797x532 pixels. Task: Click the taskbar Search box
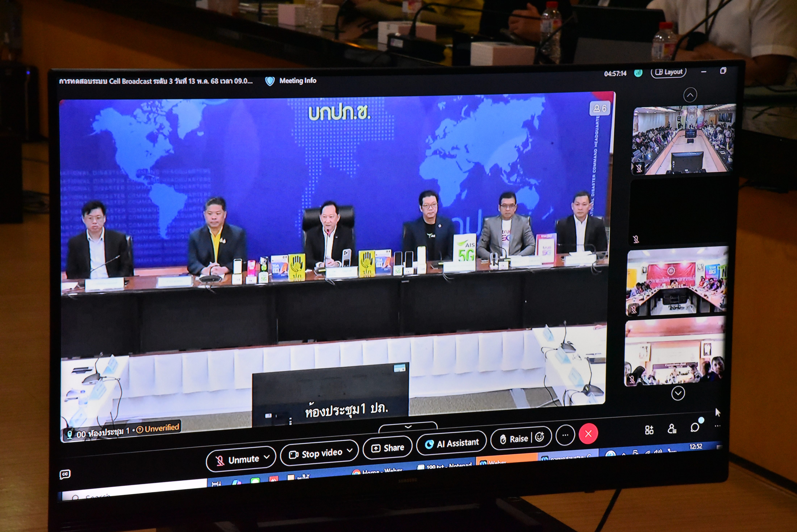134,490
